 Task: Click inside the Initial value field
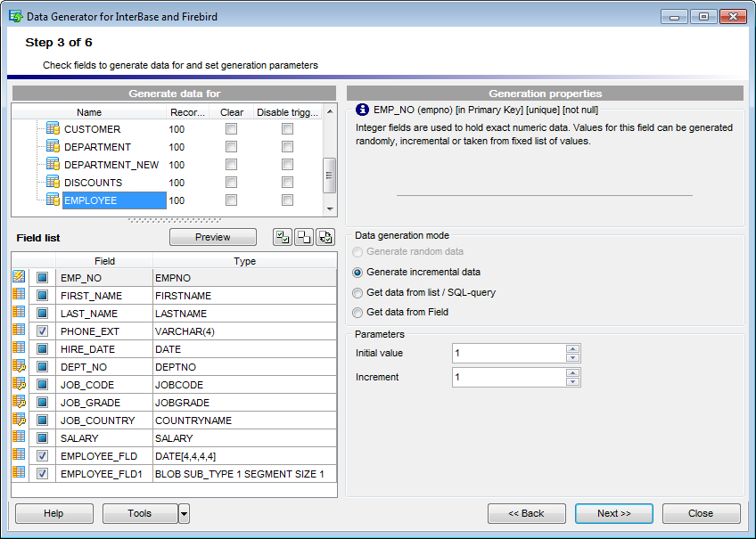[508, 353]
